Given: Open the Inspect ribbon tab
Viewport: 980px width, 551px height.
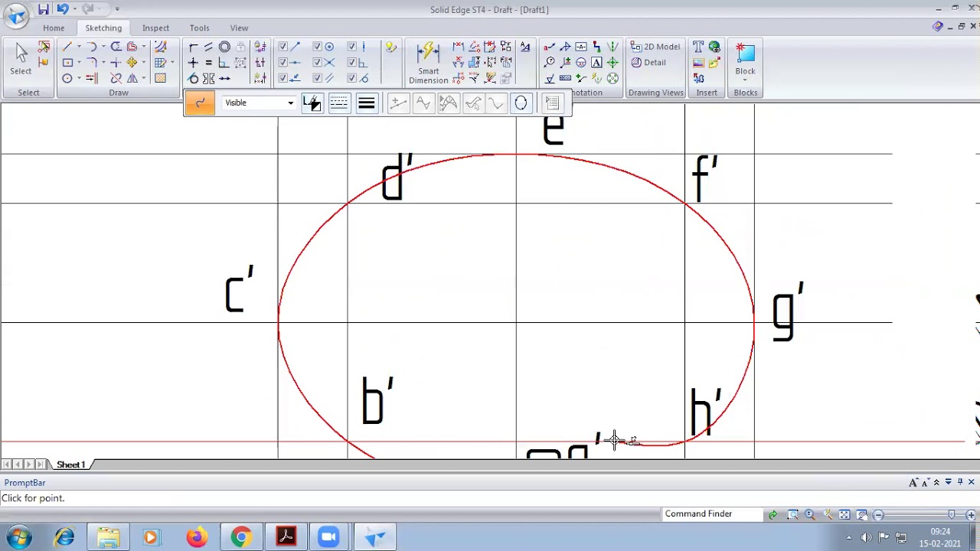Looking at the screenshot, I should 155,28.
